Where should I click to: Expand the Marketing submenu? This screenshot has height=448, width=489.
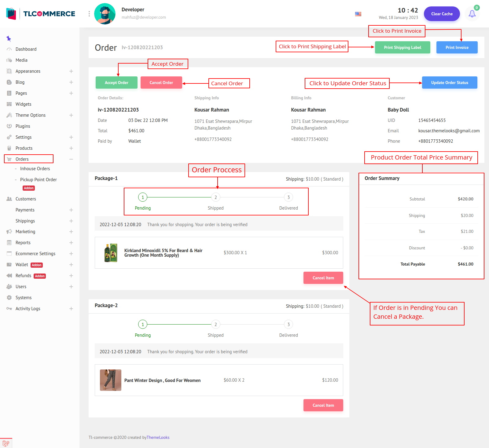71,232
